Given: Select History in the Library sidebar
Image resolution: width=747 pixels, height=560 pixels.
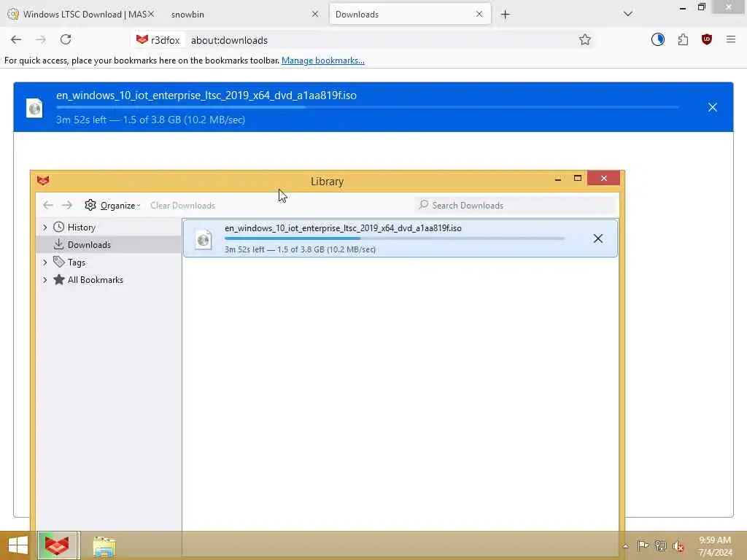Looking at the screenshot, I should [x=82, y=227].
